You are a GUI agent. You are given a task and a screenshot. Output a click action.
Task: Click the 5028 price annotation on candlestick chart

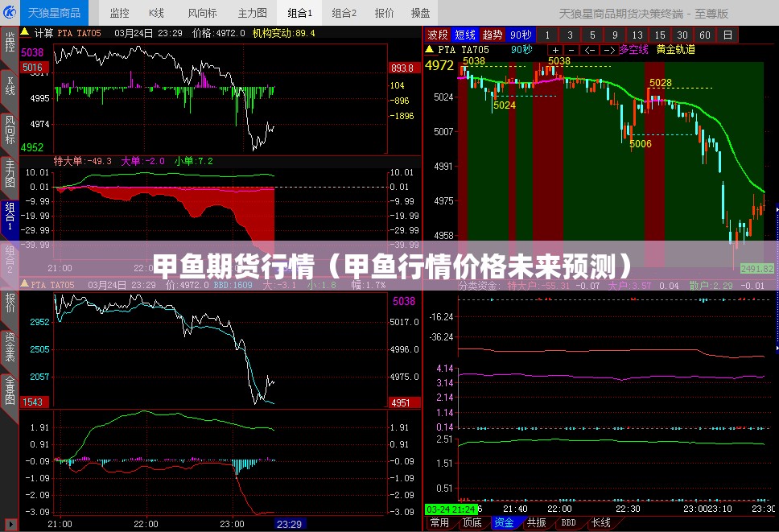660,82
